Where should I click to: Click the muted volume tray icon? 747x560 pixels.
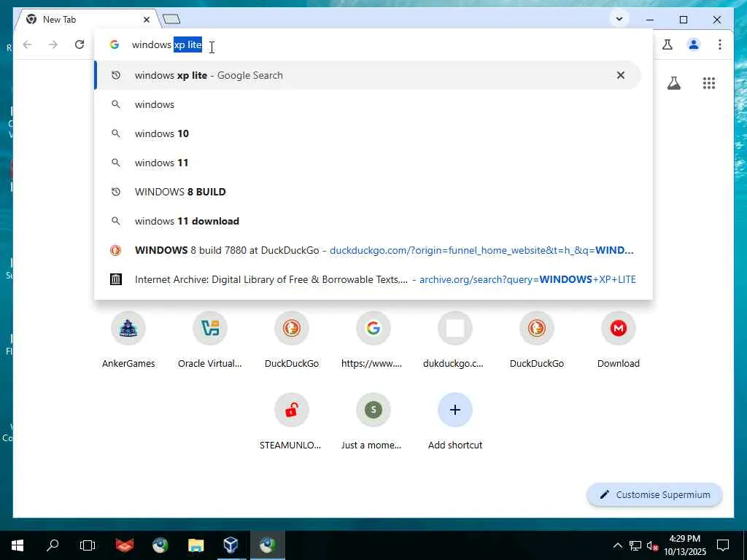(x=652, y=545)
